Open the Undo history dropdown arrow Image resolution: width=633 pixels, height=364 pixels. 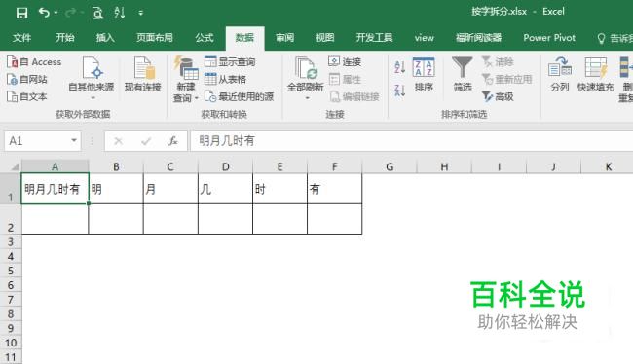click(x=56, y=13)
